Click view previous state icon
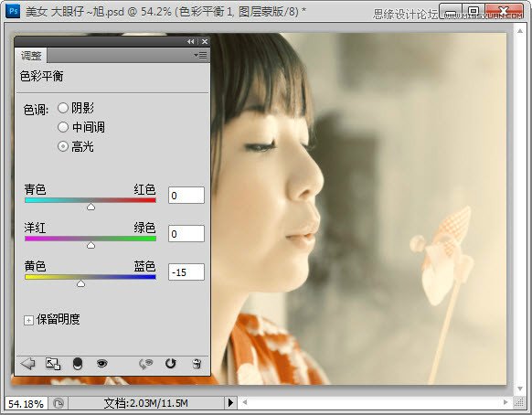The image size is (532, 415). [146, 364]
